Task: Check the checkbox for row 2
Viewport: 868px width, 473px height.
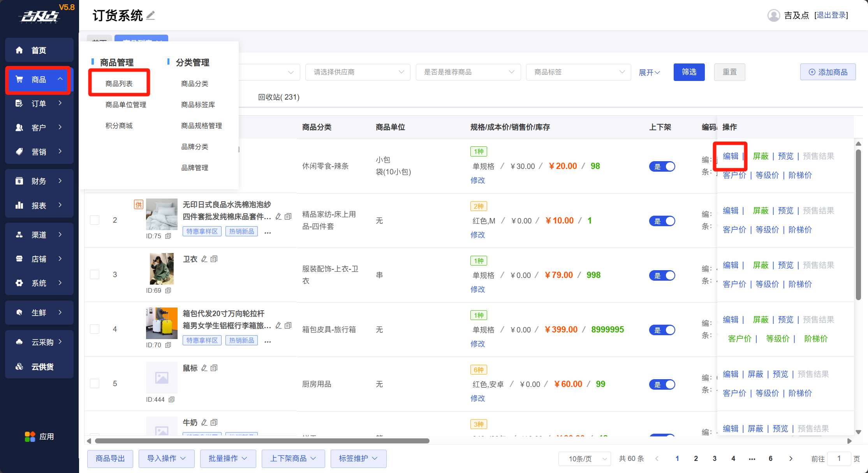Action: [95, 220]
